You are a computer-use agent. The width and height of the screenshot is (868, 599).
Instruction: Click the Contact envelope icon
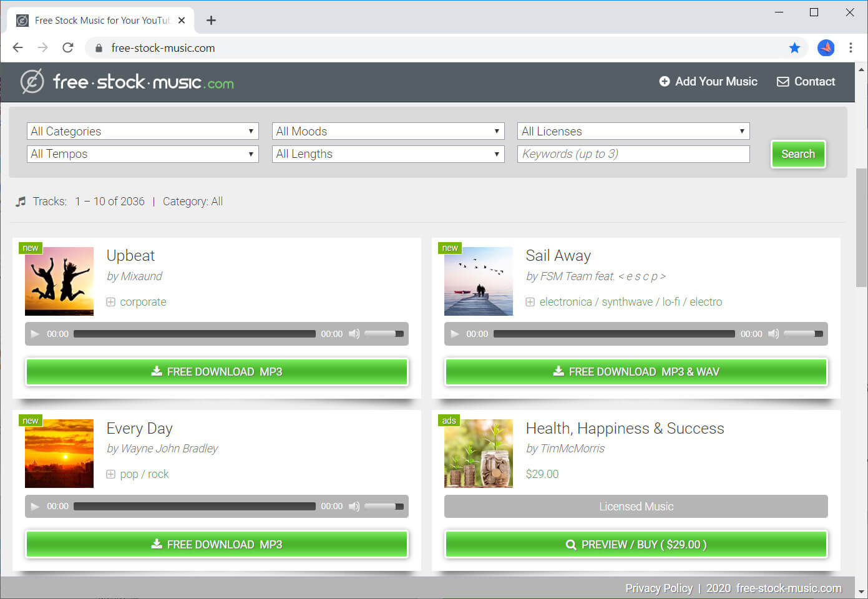click(783, 81)
